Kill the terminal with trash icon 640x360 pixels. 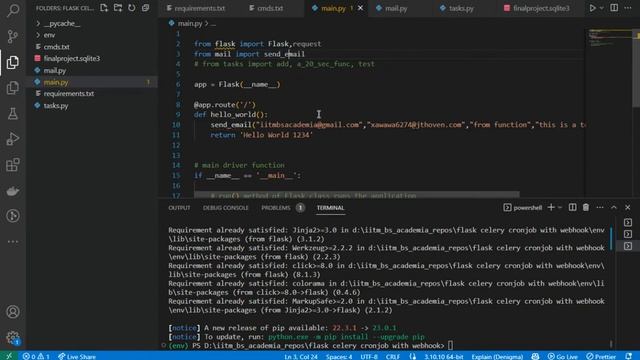coord(586,207)
